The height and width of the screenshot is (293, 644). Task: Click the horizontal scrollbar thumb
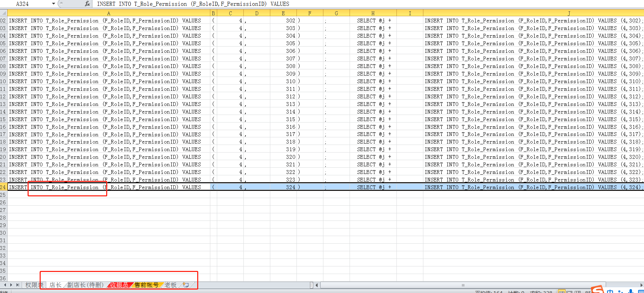[x=463, y=285]
